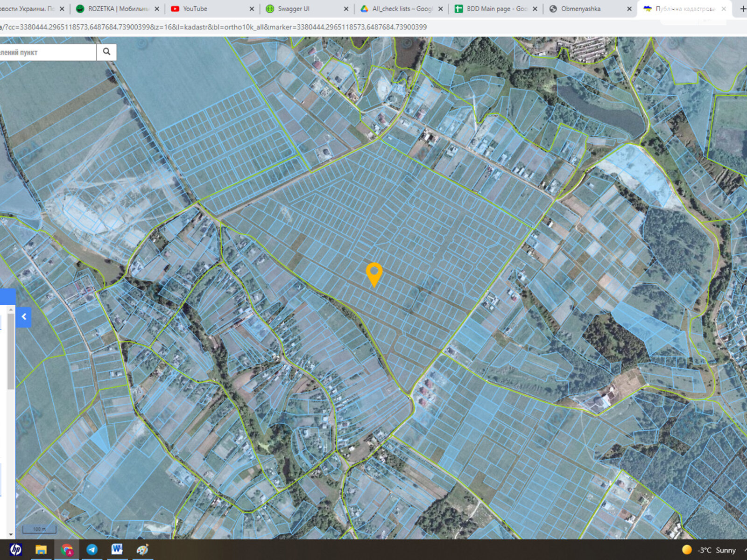747x560 pixels.
Task: Open Telegram from the taskbar
Action: tap(92, 550)
